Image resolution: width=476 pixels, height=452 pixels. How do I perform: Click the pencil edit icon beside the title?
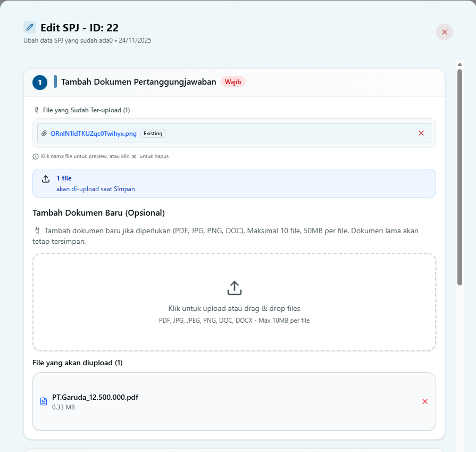pyautogui.click(x=30, y=27)
